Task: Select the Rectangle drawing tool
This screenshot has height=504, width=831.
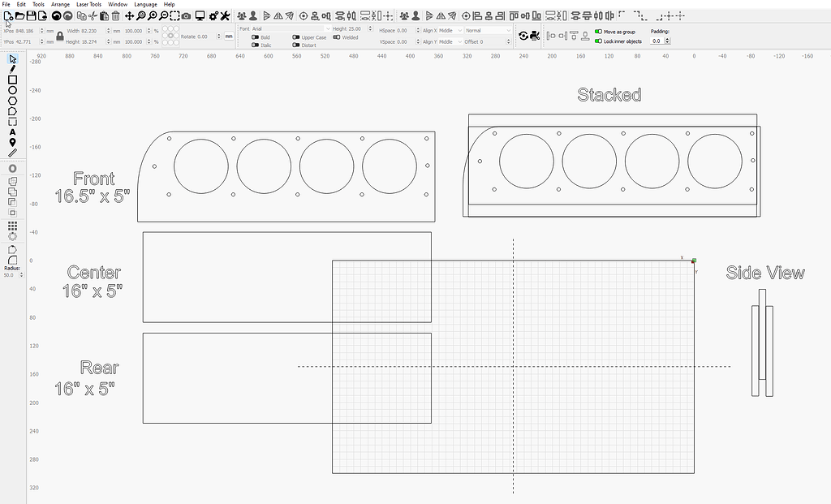Action: point(11,80)
